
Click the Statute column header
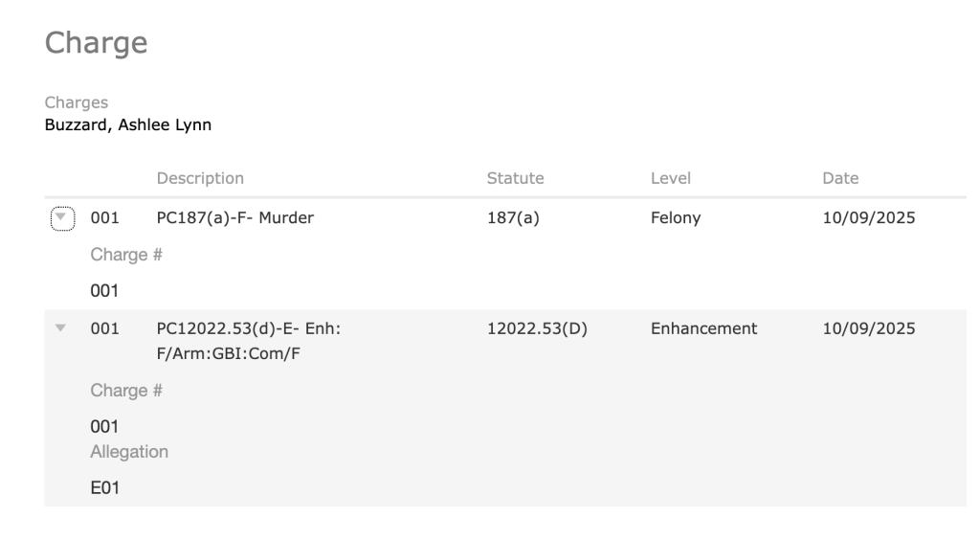pos(515,178)
